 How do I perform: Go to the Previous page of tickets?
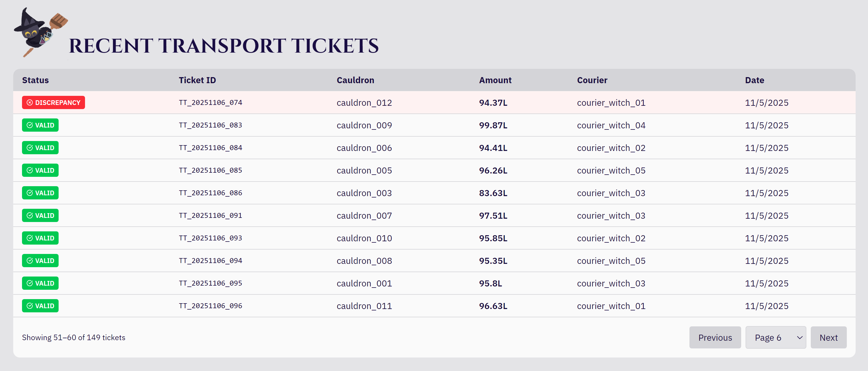715,337
